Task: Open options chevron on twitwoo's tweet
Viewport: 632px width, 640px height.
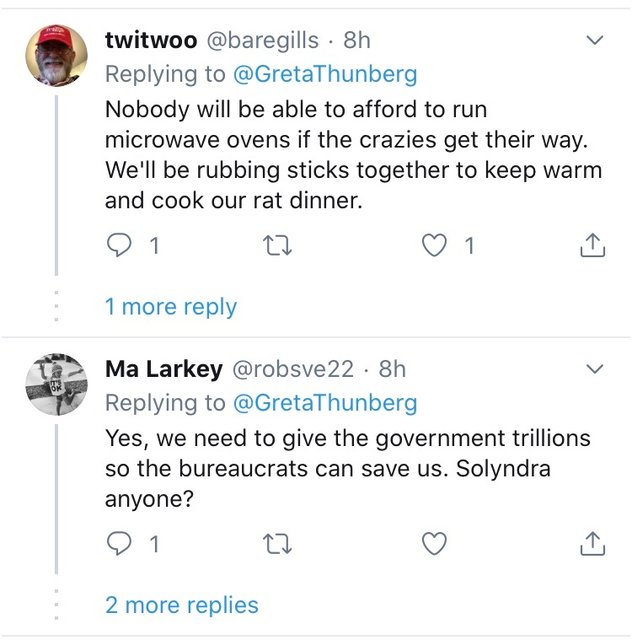Action: coord(594,41)
